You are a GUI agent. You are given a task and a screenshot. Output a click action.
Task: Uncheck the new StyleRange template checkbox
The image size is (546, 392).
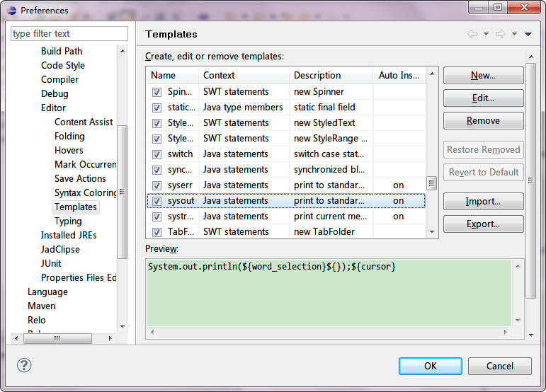tap(157, 139)
